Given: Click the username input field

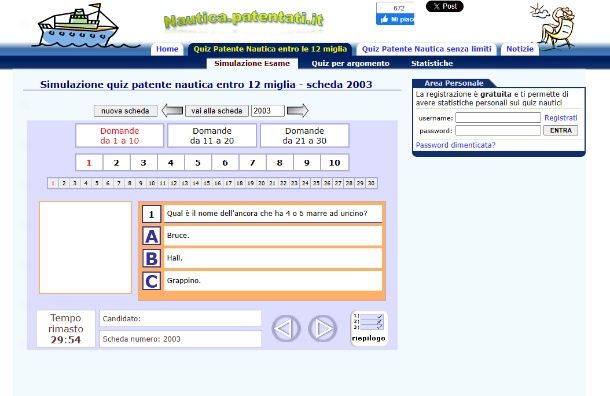Looking at the screenshot, I should pos(498,117).
